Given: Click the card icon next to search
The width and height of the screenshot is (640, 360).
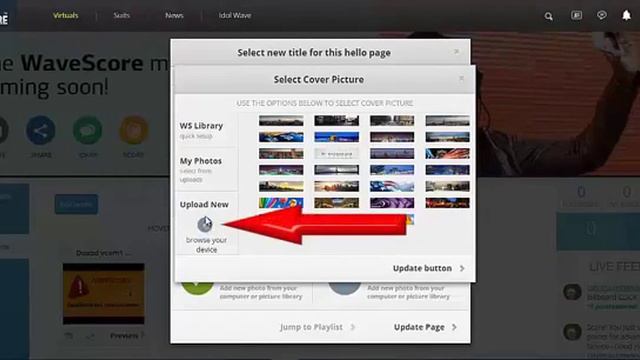Looking at the screenshot, I should pos(576,16).
